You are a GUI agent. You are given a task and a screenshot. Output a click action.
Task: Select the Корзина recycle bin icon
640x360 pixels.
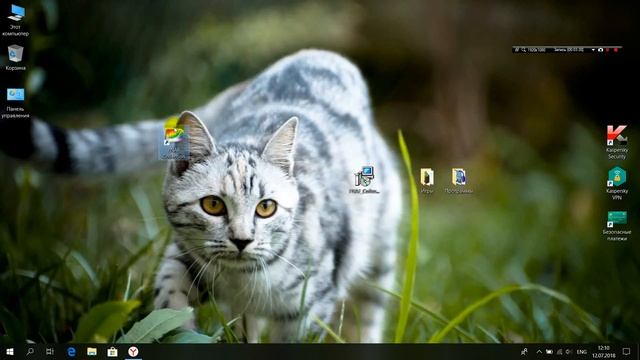(16, 57)
